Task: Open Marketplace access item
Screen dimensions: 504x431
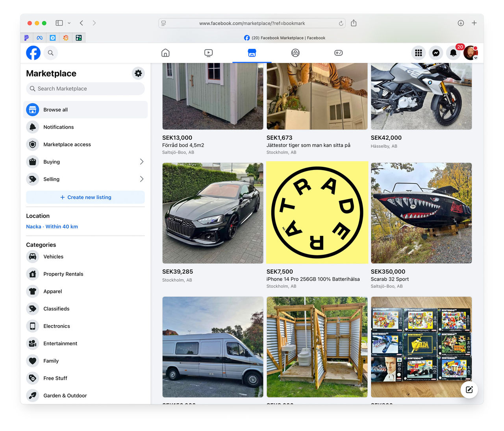Action: pos(85,144)
